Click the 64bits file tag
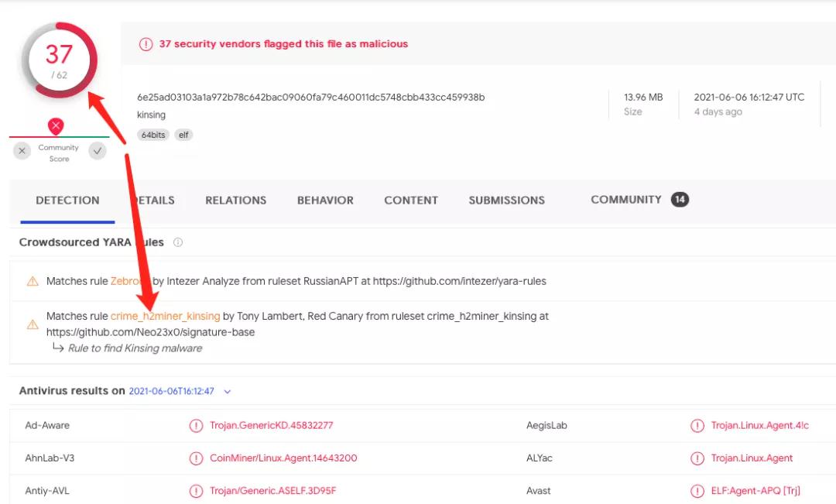Image resolution: width=836 pixels, height=504 pixels. (x=153, y=135)
